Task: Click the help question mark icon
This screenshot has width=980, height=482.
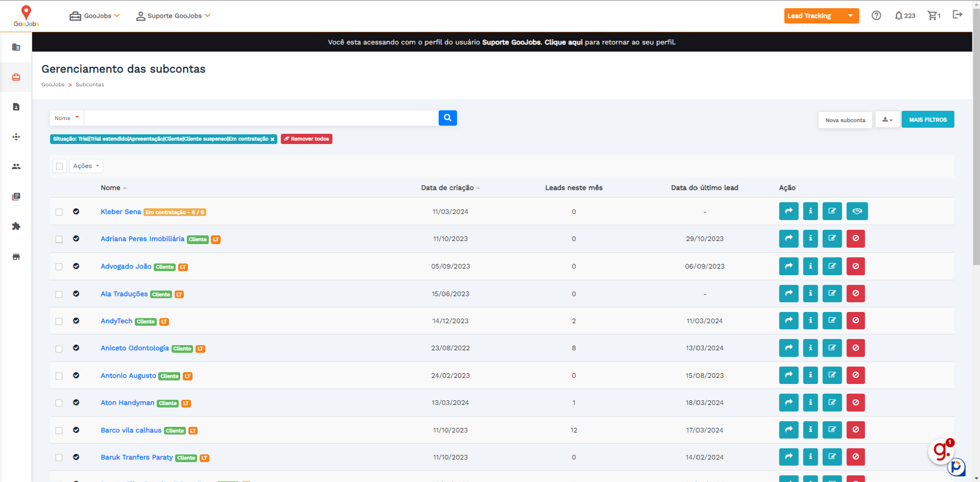Action: point(876,15)
